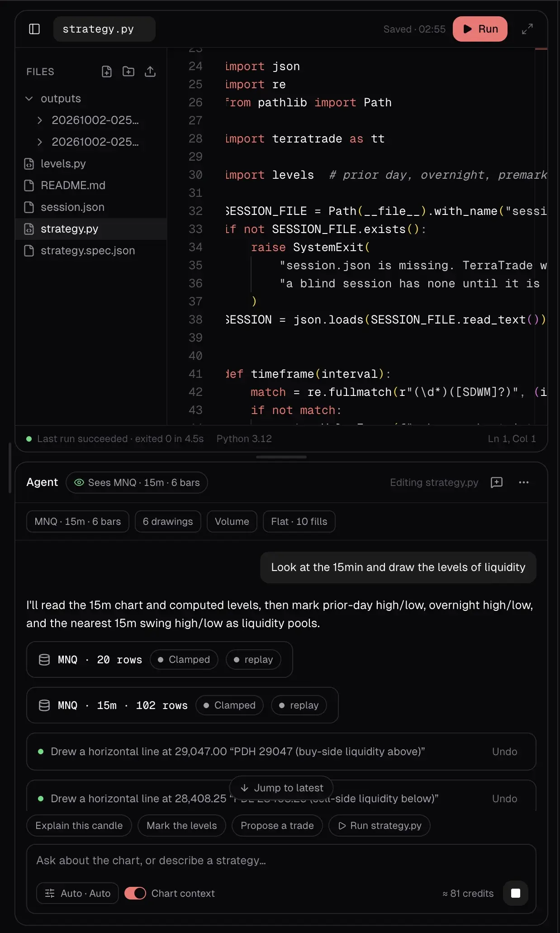Focus the Ask about the chart input

(x=281, y=861)
